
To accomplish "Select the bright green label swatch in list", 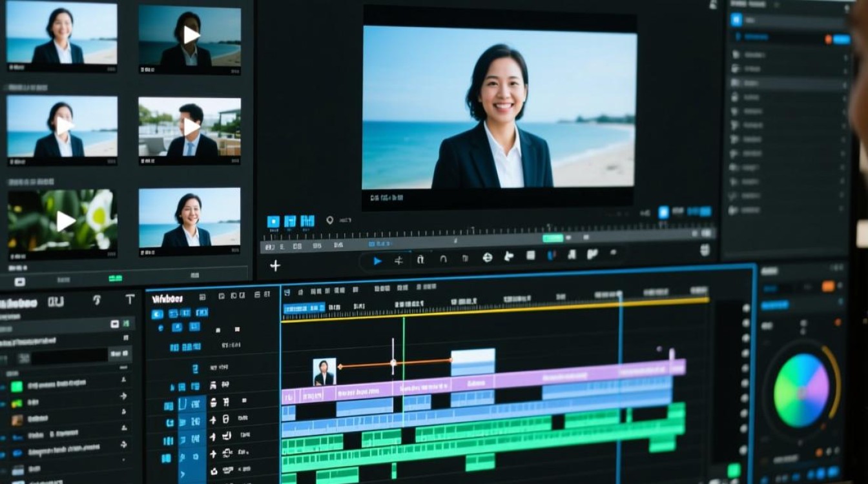I will (x=17, y=387).
